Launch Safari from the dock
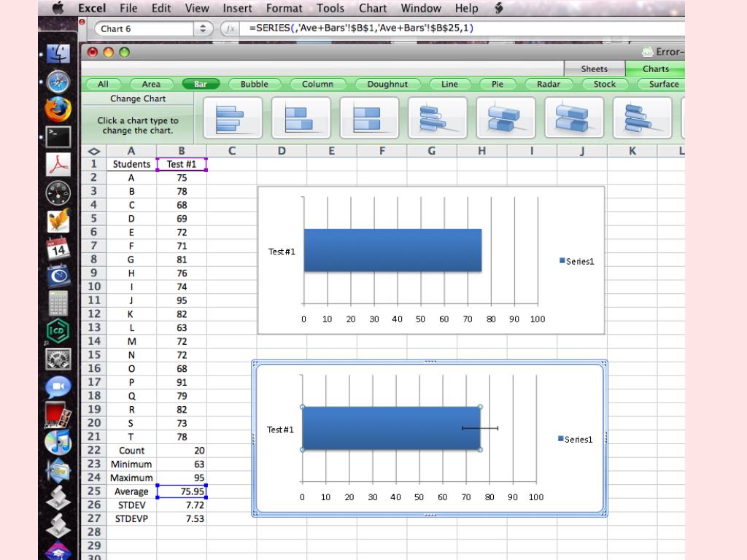The image size is (747, 560). [x=58, y=82]
